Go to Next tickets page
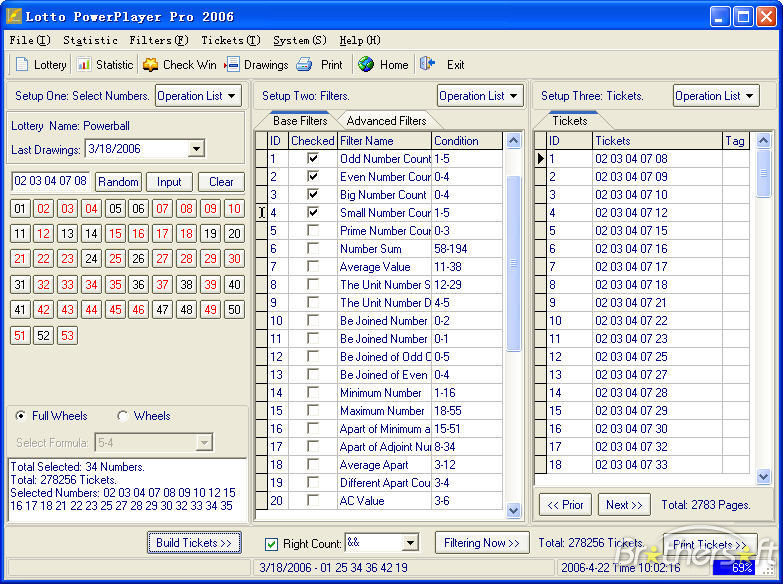 pyautogui.click(x=624, y=505)
